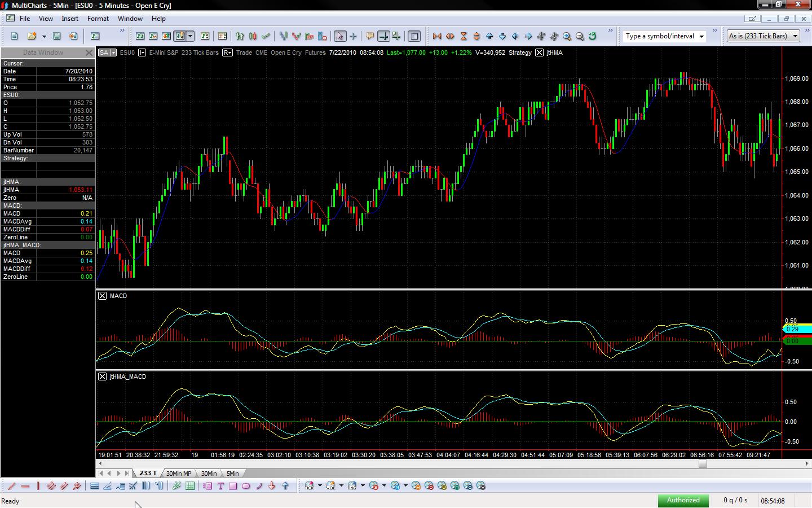Click the hourglass vertical compress icon
This screenshot has width=812, height=508.
coord(464,36)
